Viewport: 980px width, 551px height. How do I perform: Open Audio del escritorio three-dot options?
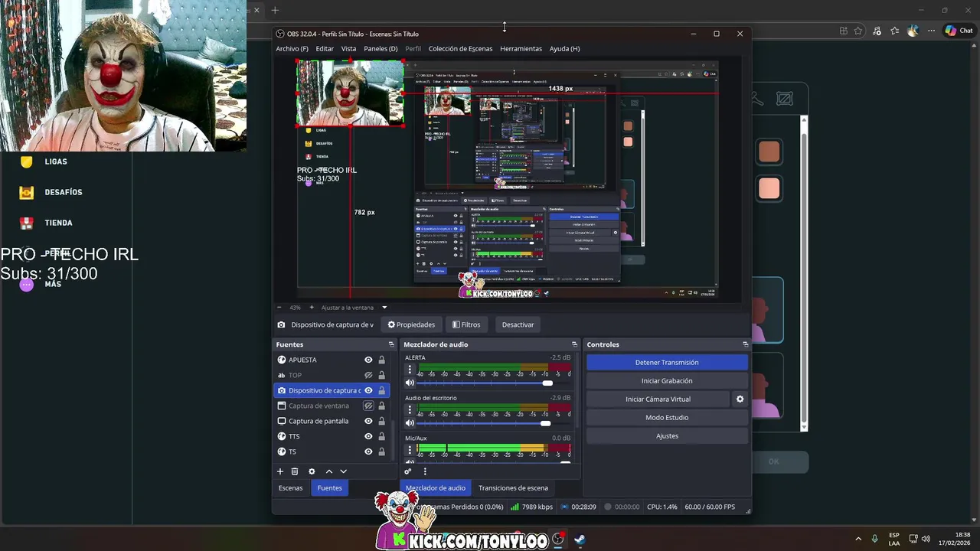[x=410, y=410]
